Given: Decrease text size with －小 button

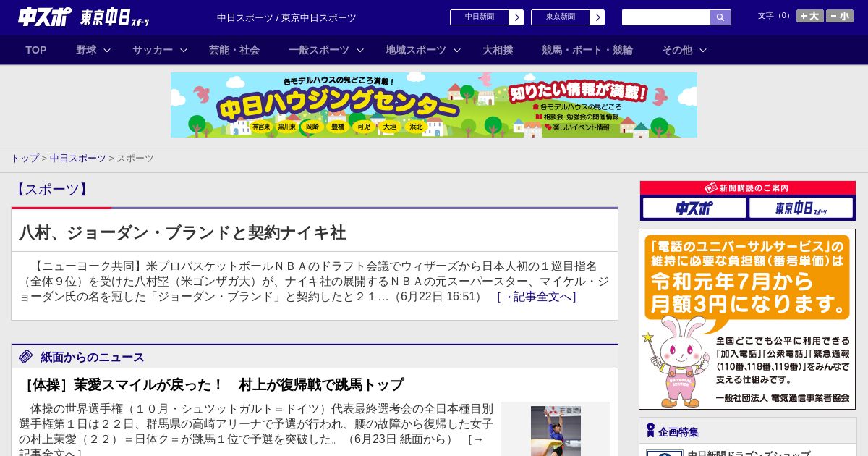Looking at the screenshot, I should [840, 16].
